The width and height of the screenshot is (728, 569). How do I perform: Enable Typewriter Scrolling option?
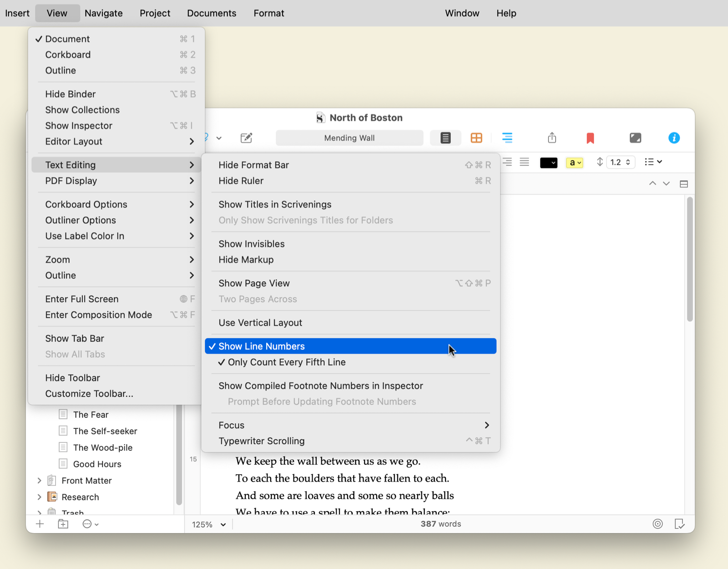coord(262,441)
